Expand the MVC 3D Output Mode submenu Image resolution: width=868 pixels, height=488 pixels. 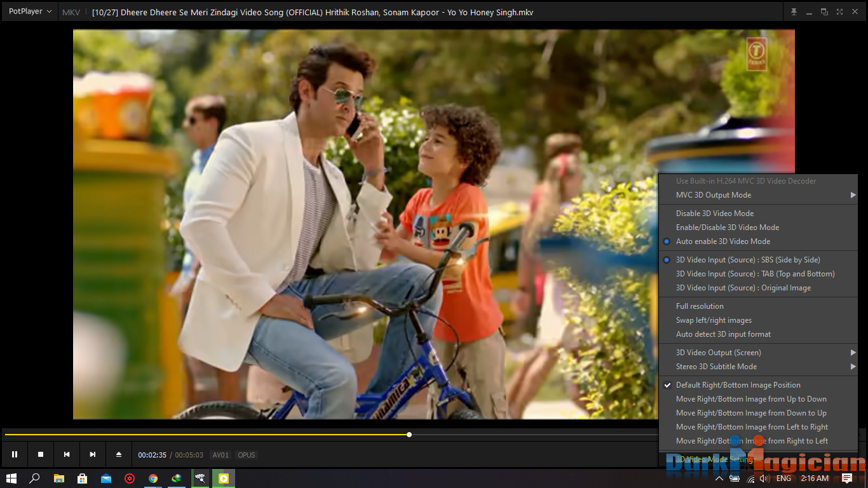(x=758, y=195)
